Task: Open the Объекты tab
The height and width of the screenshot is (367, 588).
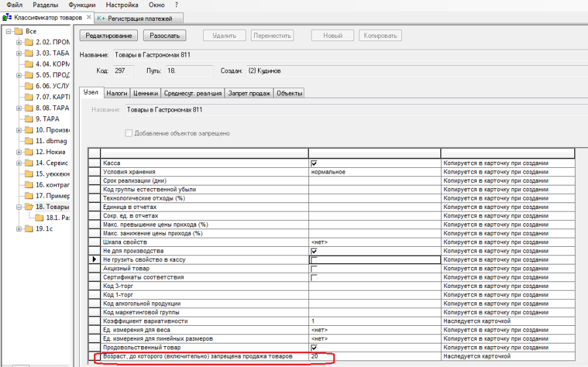Action: 289,93
